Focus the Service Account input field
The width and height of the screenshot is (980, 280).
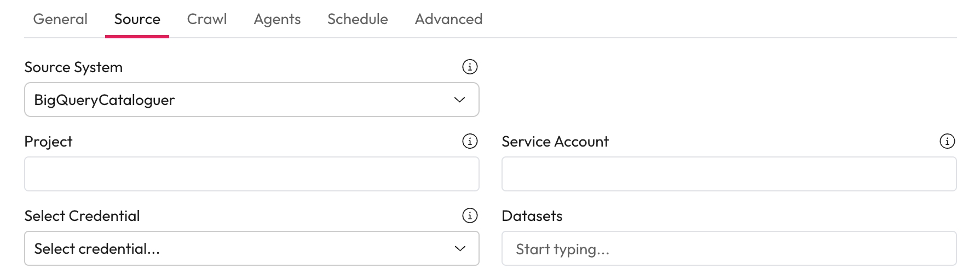pos(729,174)
